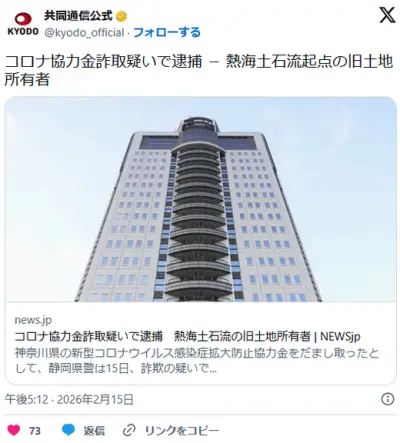The image size is (400, 443).
Task: Click the gold verified badge
Action: 121,16
